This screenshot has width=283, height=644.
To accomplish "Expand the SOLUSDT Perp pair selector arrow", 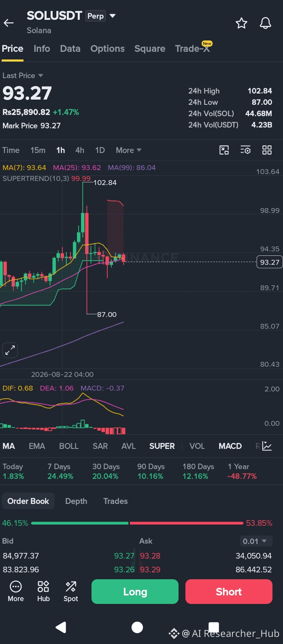I will coord(113,16).
